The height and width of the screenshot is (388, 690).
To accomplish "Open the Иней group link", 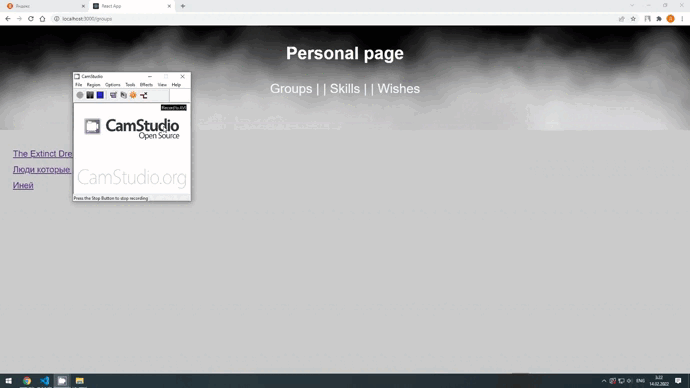I will click(x=23, y=185).
